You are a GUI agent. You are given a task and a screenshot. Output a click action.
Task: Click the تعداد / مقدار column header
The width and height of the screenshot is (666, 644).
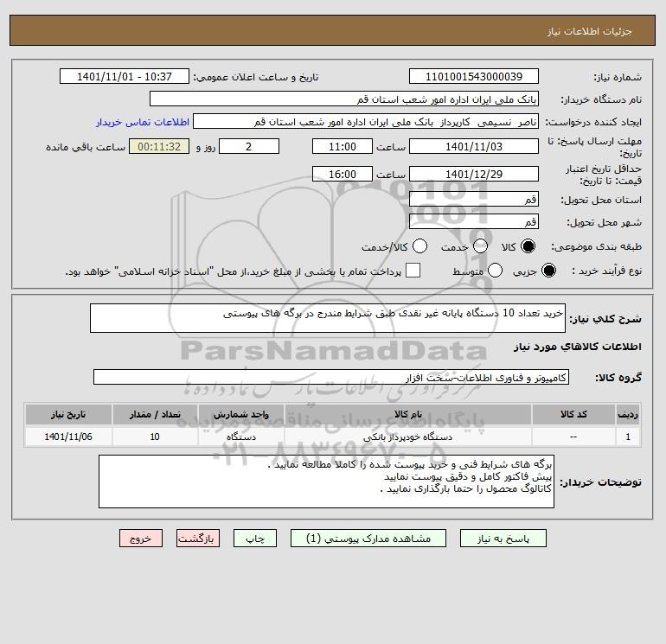(155, 414)
